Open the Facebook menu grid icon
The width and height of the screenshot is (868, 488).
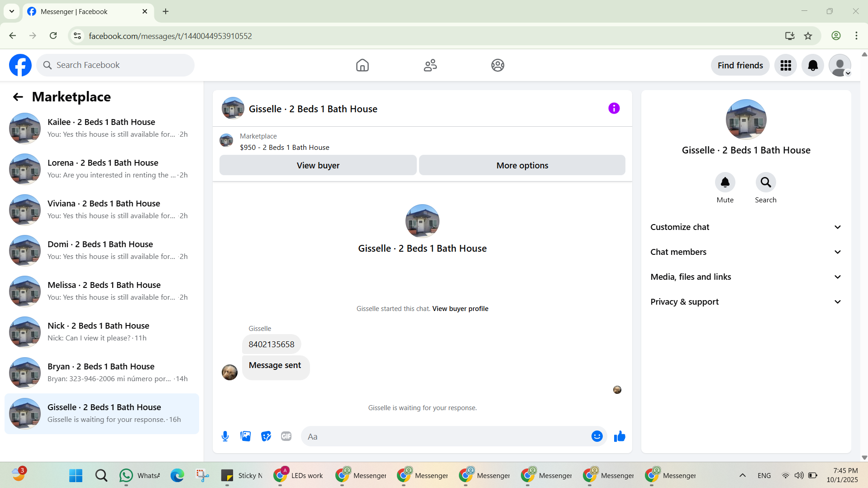click(x=786, y=65)
